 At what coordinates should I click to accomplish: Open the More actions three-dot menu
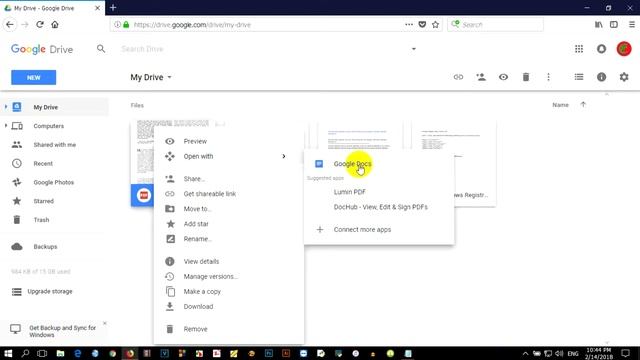(548, 77)
